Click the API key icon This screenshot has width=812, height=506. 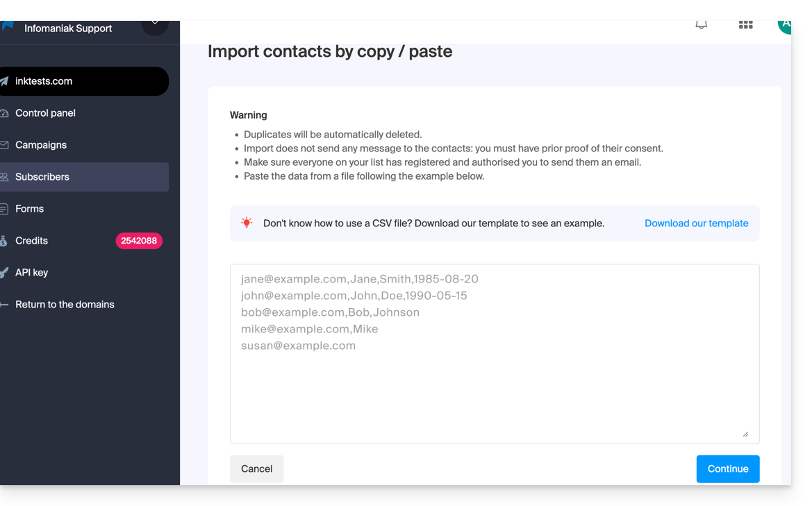[4, 273]
